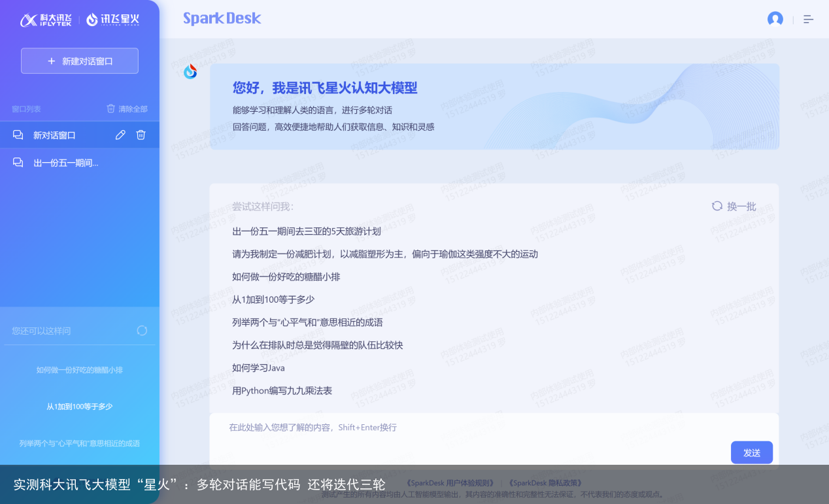Click the iFLYTEK logo in sidebar
The width and height of the screenshot is (829, 504).
pyautogui.click(x=46, y=20)
